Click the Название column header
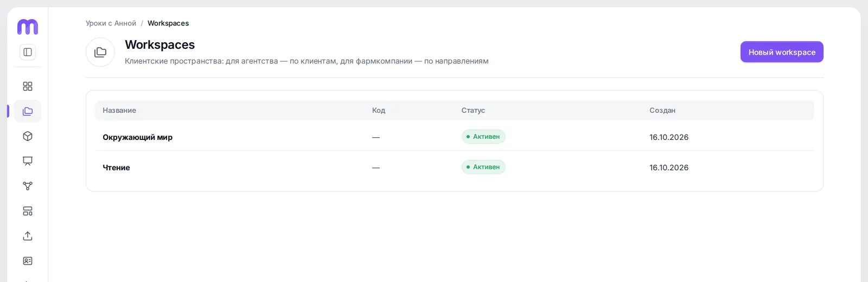 point(119,110)
